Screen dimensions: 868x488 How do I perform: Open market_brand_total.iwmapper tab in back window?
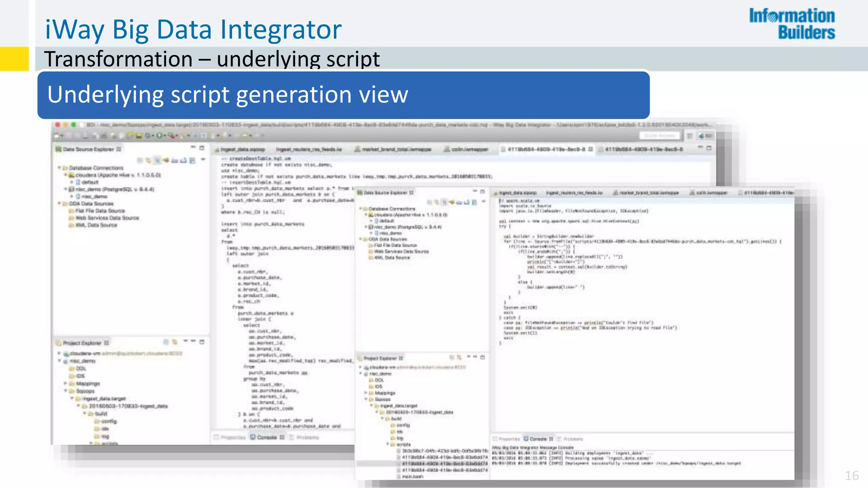click(393, 149)
